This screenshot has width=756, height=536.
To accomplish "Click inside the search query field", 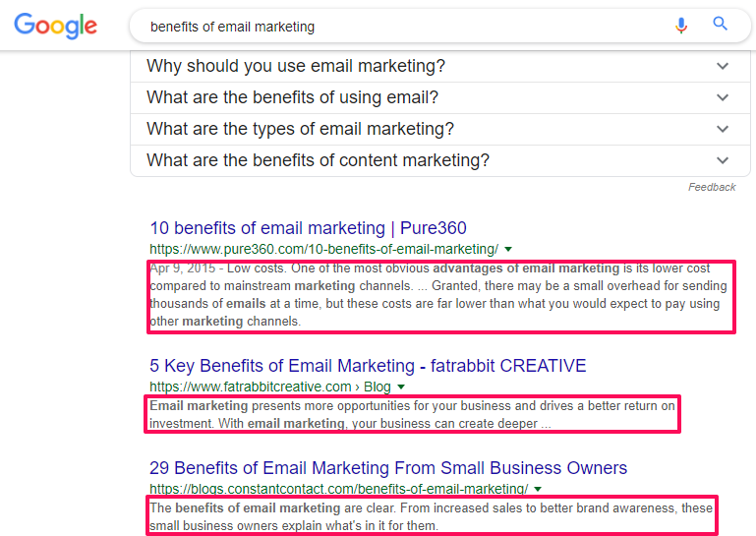I will pyautogui.click(x=393, y=27).
